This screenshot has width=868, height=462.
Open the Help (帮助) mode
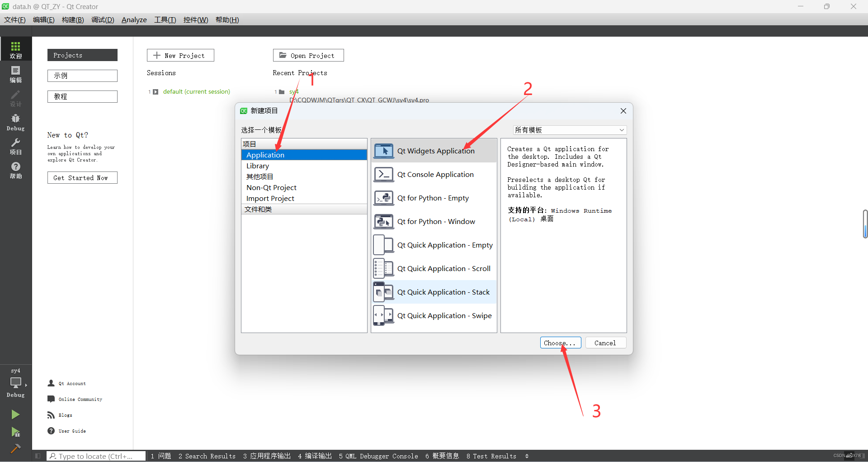point(16,170)
